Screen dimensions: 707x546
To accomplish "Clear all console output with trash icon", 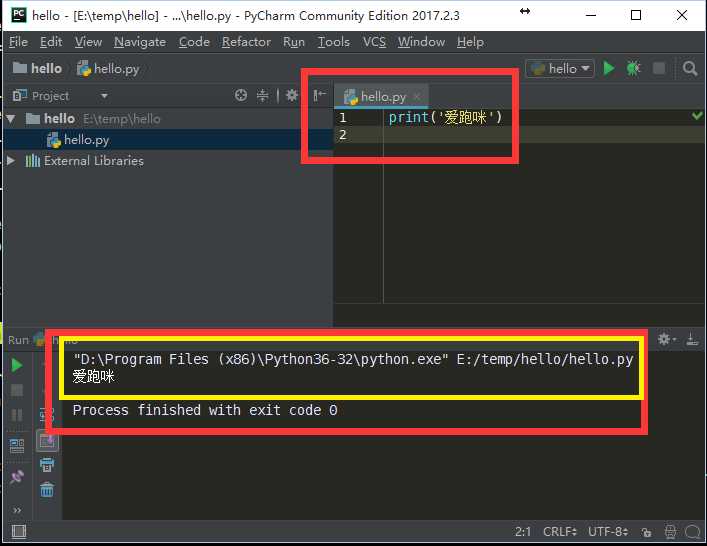I will pyautogui.click(x=47, y=490).
